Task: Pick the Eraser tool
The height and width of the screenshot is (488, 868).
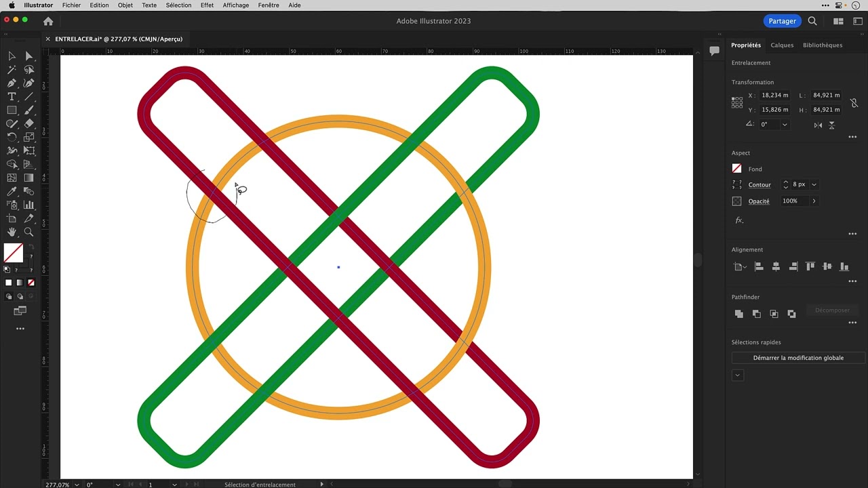Action: (x=28, y=124)
